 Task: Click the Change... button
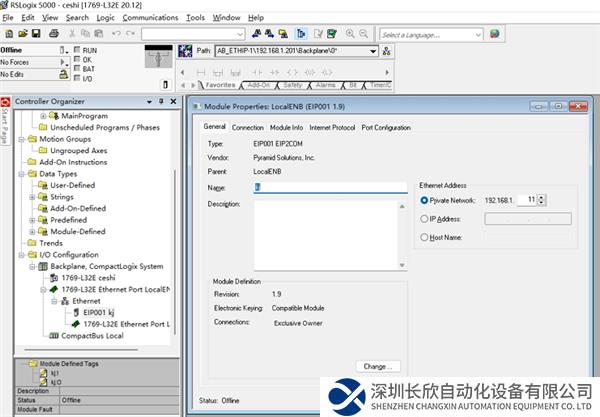coord(380,366)
